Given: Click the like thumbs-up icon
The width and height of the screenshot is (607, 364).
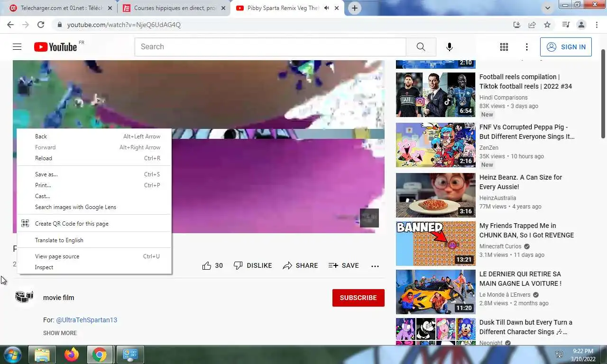Looking at the screenshot, I should coord(207,265).
